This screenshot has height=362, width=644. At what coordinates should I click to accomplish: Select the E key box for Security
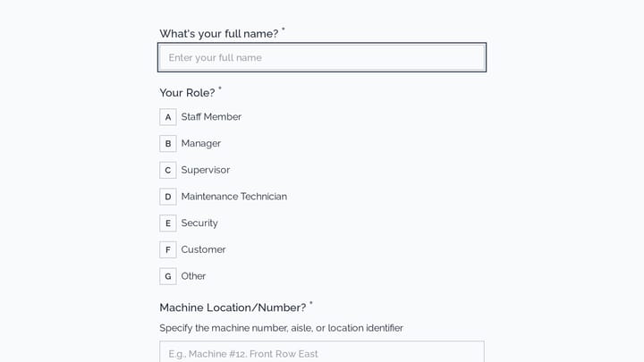tap(168, 223)
